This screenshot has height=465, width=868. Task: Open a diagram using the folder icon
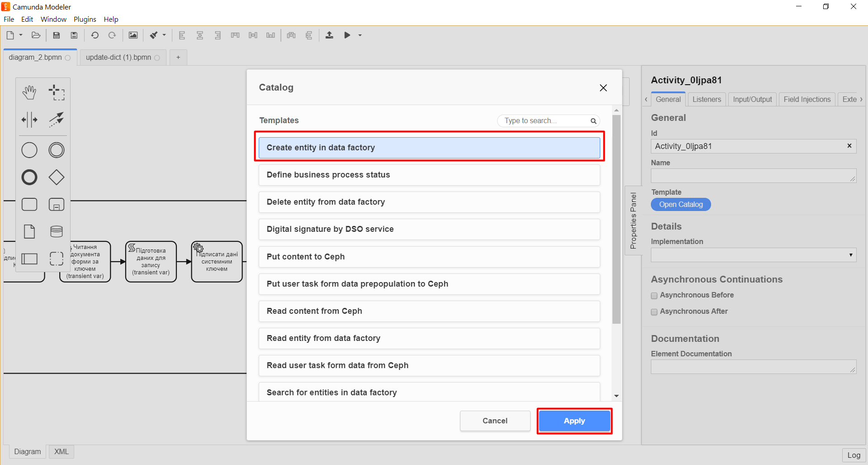click(x=36, y=35)
